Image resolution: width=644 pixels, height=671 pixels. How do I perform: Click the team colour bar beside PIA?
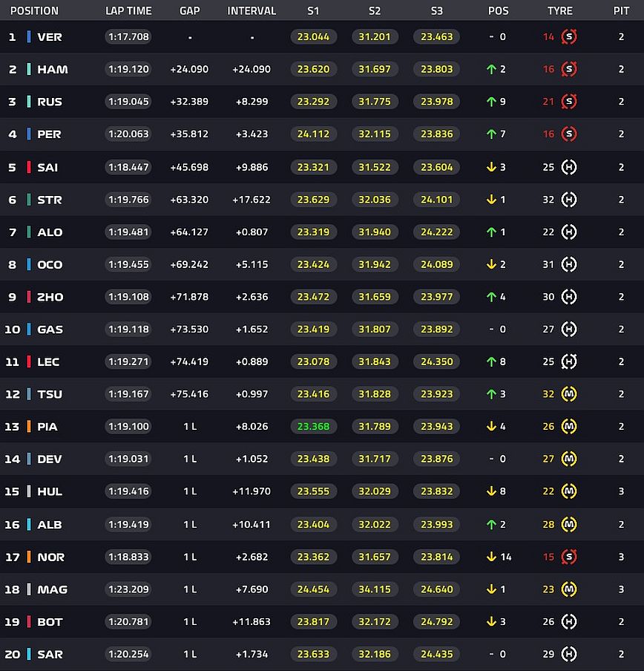click(x=29, y=427)
